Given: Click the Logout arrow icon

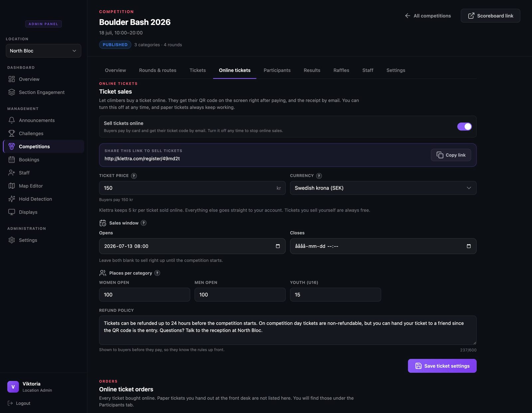Looking at the screenshot, I should tap(10, 403).
